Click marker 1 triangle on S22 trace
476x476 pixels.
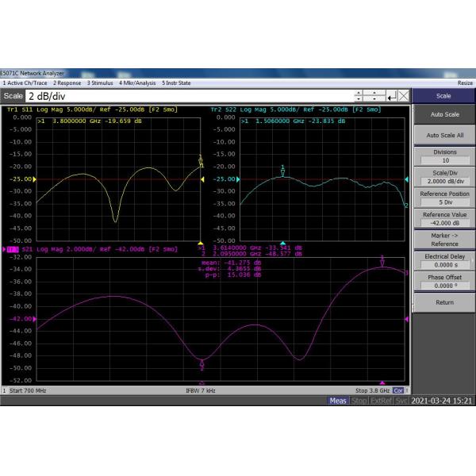pyautogui.click(x=282, y=171)
